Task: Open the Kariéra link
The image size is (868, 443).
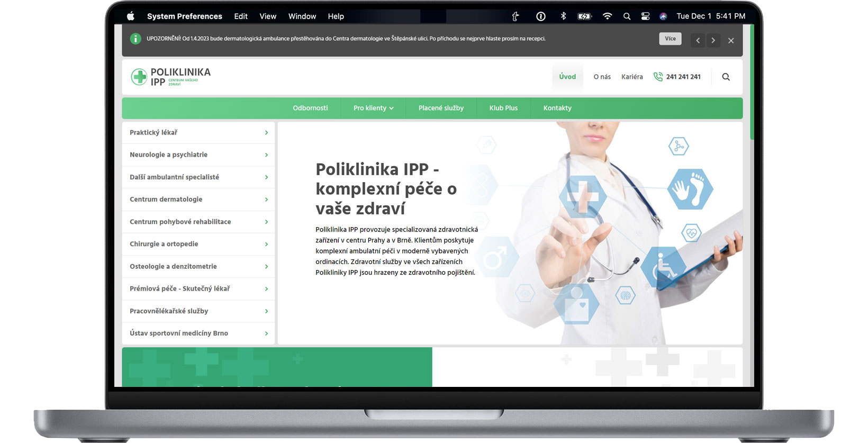Action: 632,77
